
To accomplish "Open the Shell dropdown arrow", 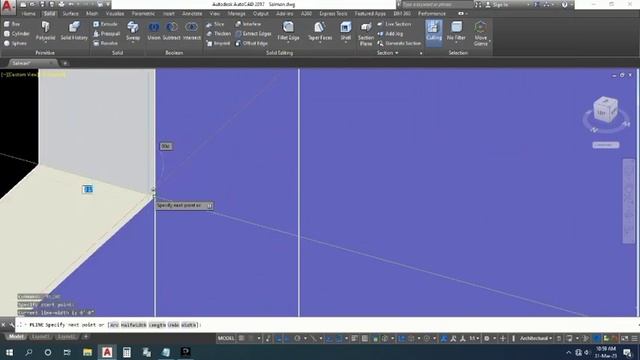I will [345, 42].
